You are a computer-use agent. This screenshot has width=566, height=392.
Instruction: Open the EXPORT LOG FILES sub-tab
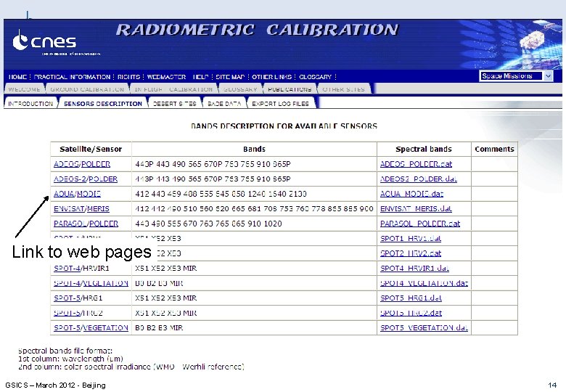click(281, 104)
